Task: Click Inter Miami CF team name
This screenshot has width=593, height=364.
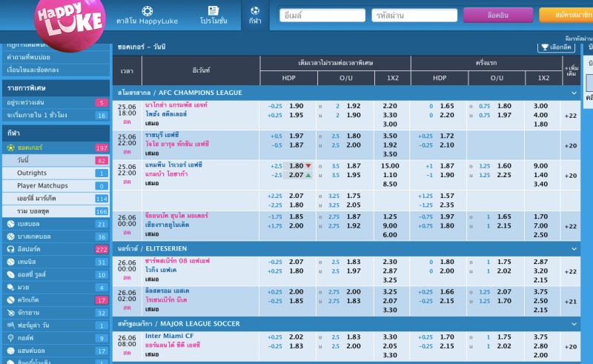Action: [x=170, y=336]
